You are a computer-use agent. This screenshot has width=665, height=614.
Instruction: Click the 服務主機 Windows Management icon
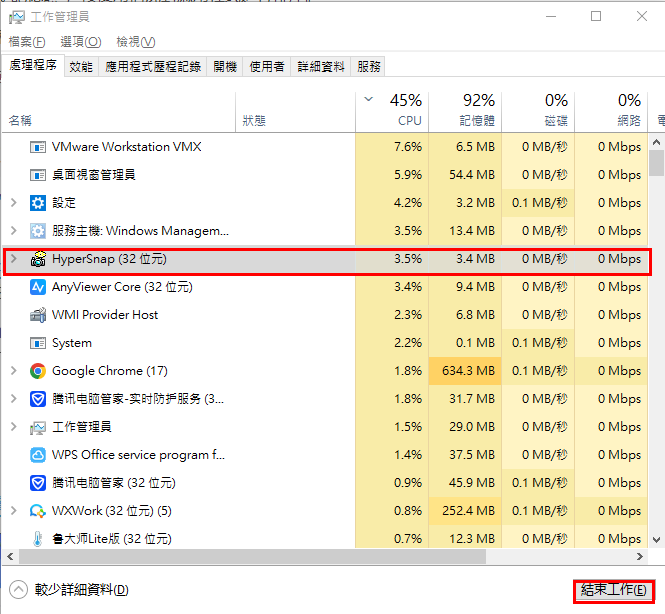pos(38,231)
